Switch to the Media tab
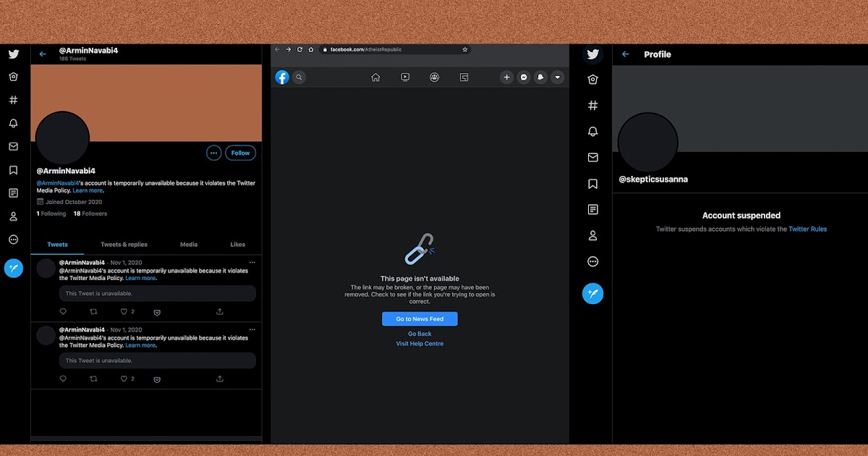The width and height of the screenshot is (868, 456). pos(189,245)
